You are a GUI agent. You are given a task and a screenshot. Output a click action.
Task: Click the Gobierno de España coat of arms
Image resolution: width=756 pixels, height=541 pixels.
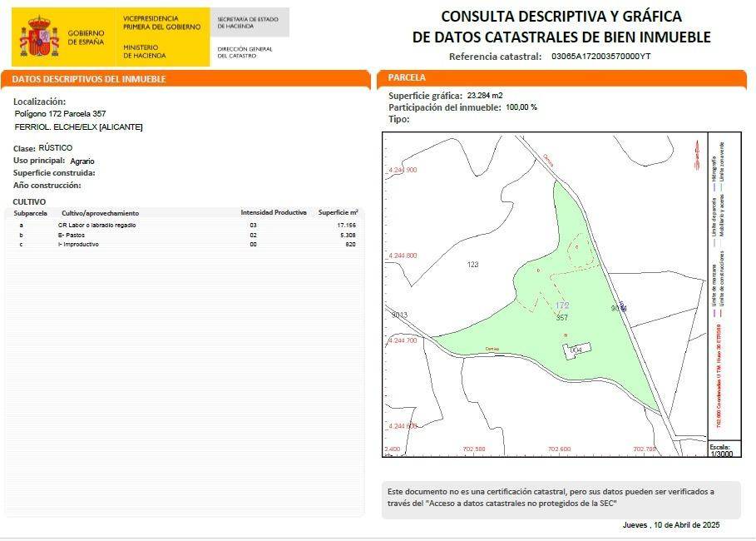coord(40,38)
